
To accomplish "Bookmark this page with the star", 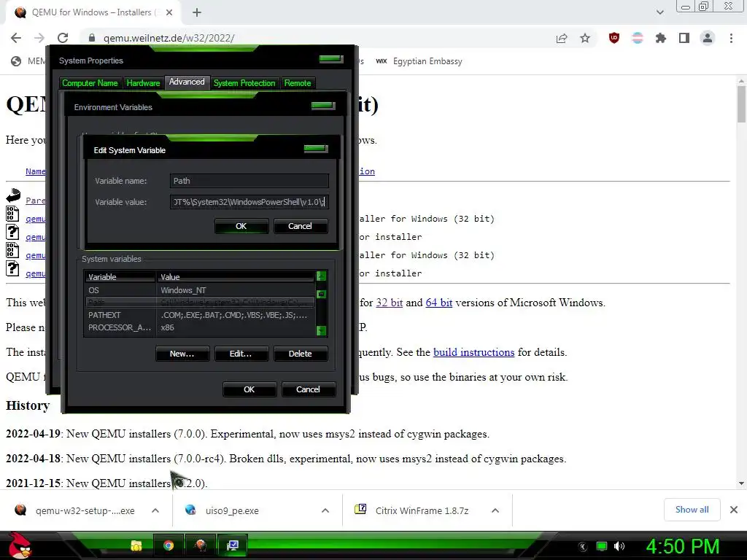I will tap(585, 38).
